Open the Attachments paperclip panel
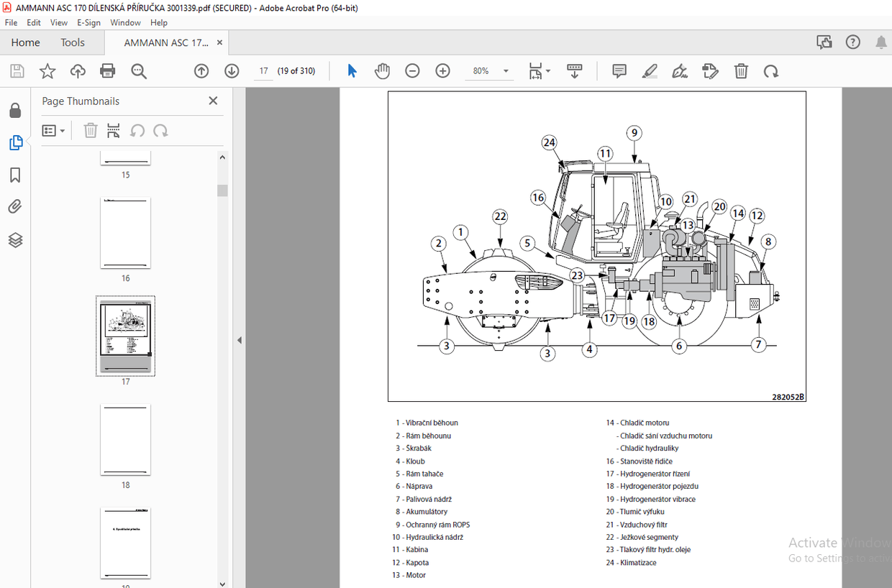 coord(15,208)
